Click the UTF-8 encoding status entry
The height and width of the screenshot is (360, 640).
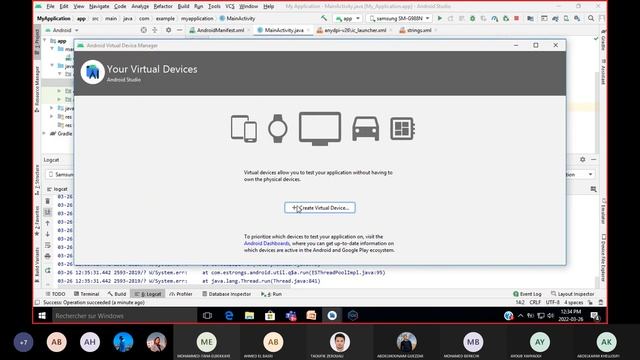pyautogui.click(x=552, y=302)
